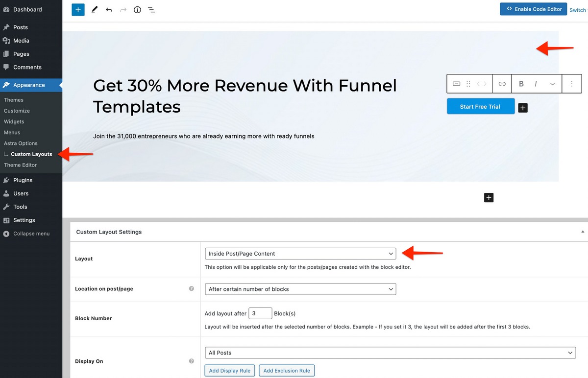Screen dimensions: 588x378
Task: Collapse the Custom Layout Settings panel
Action: (583, 232)
